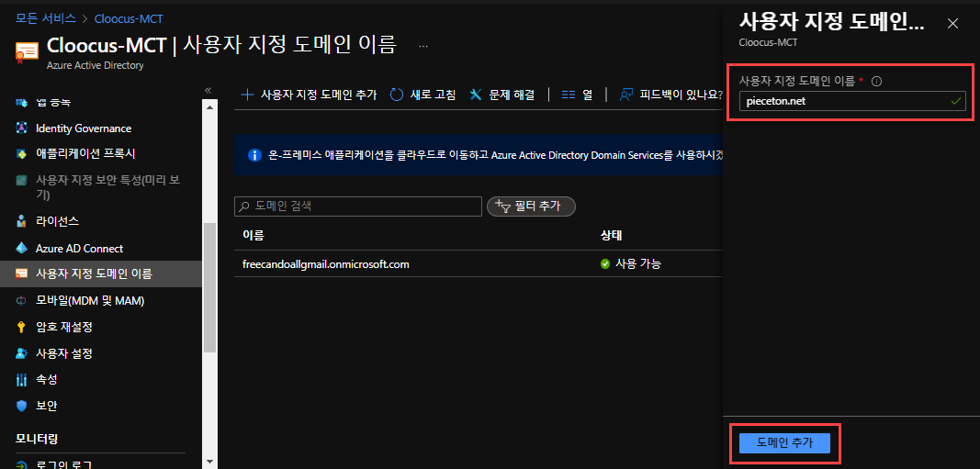Click the application proxy icon in sidebar

pos(22,153)
